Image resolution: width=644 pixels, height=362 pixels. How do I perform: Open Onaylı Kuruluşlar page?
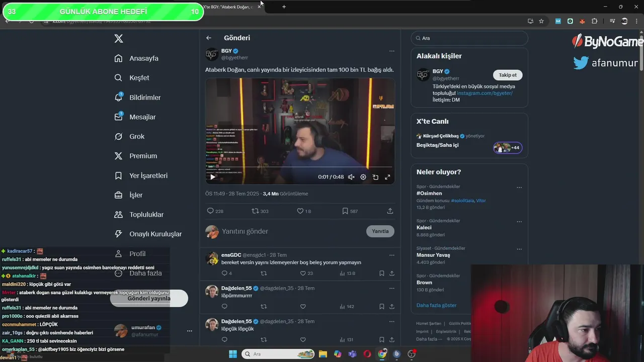pyautogui.click(x=148, y=234)
